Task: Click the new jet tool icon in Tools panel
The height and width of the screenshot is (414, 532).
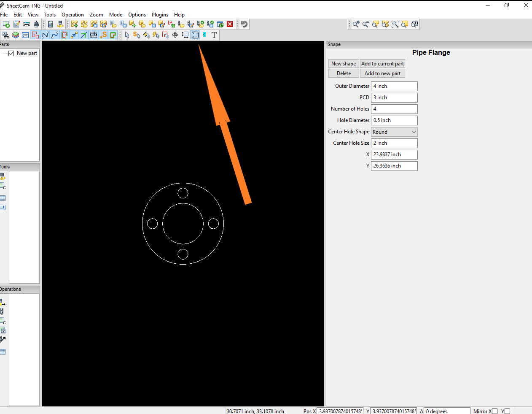Action: click(3, 176)
